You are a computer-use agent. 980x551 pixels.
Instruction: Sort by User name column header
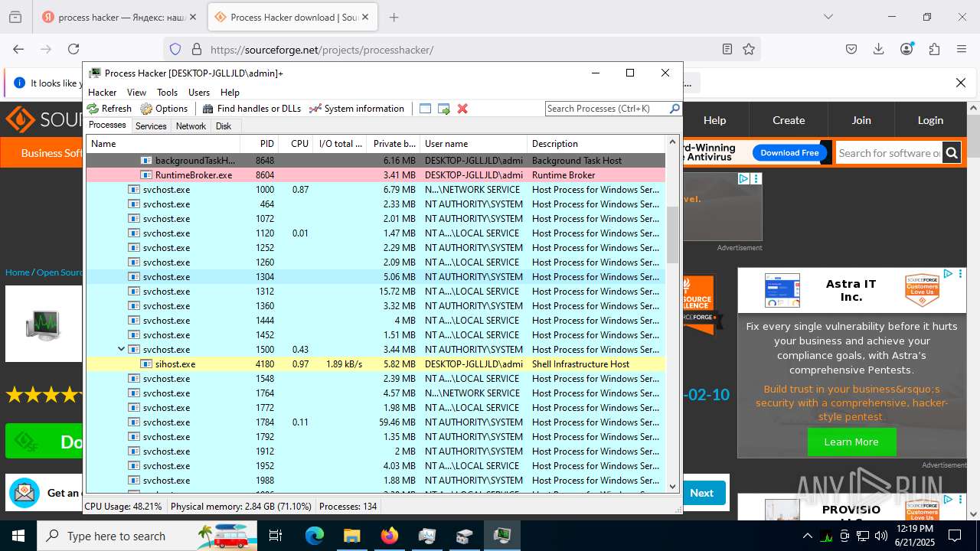coord(473,144)
